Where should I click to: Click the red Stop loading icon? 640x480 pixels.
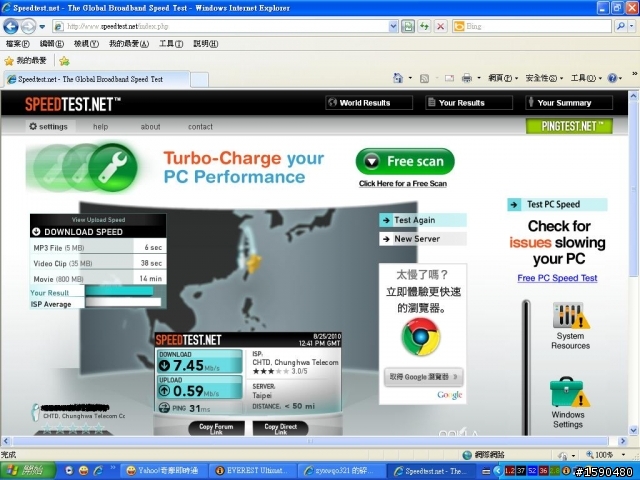[440, 27]
